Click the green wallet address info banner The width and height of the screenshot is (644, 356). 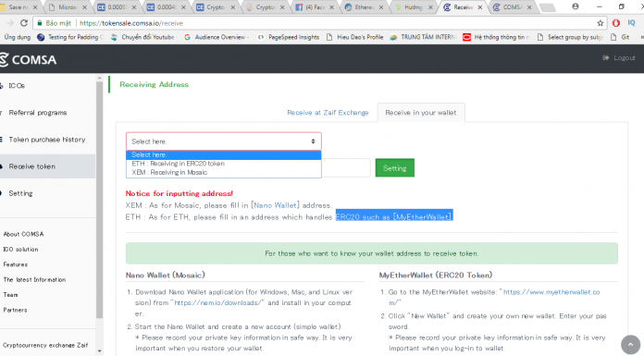pyautogui.click(x=372, y=253)
